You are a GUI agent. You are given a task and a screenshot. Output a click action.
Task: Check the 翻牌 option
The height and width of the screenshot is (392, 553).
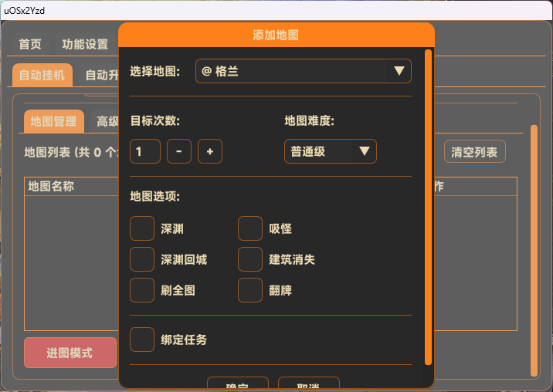250,291
